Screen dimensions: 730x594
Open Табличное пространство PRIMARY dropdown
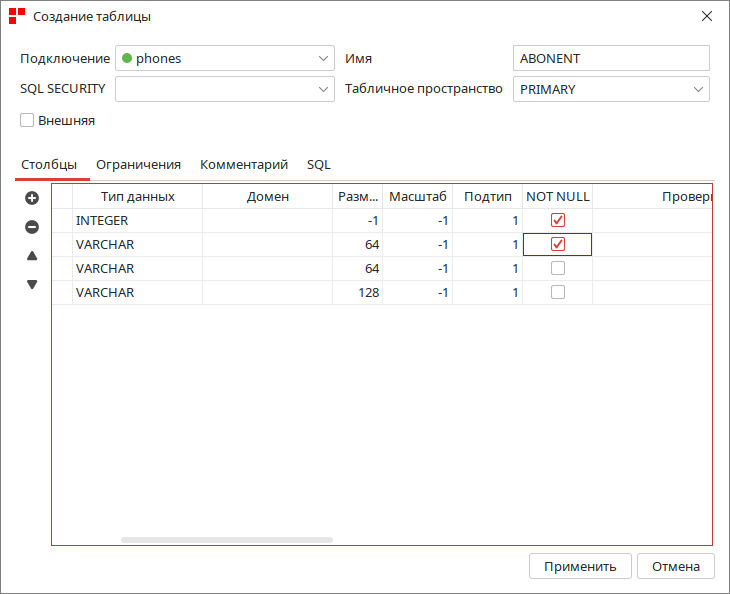pos(611,89)
